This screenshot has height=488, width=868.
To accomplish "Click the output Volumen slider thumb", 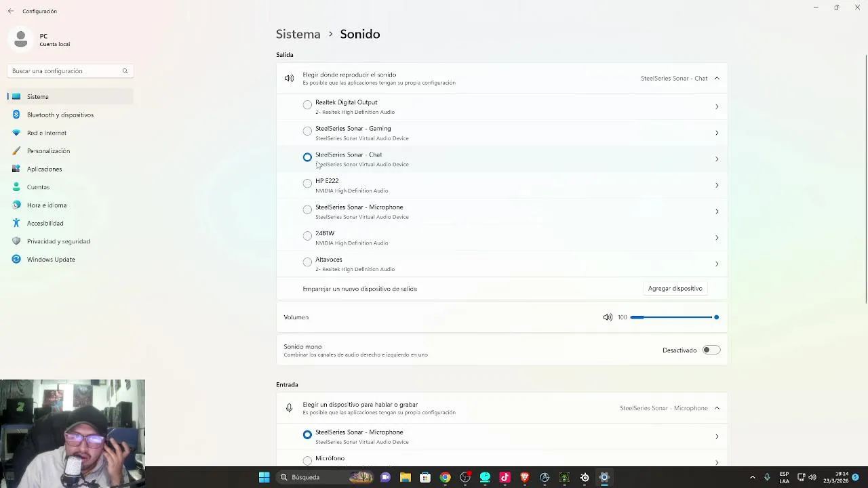I will tap(716, 317).
